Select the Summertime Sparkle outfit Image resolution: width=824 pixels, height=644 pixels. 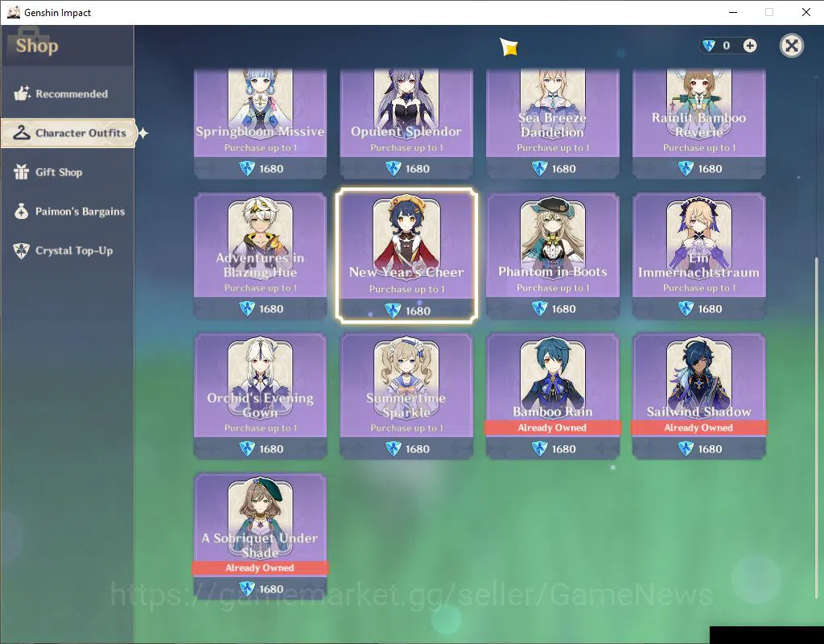[x=406, y=396]
